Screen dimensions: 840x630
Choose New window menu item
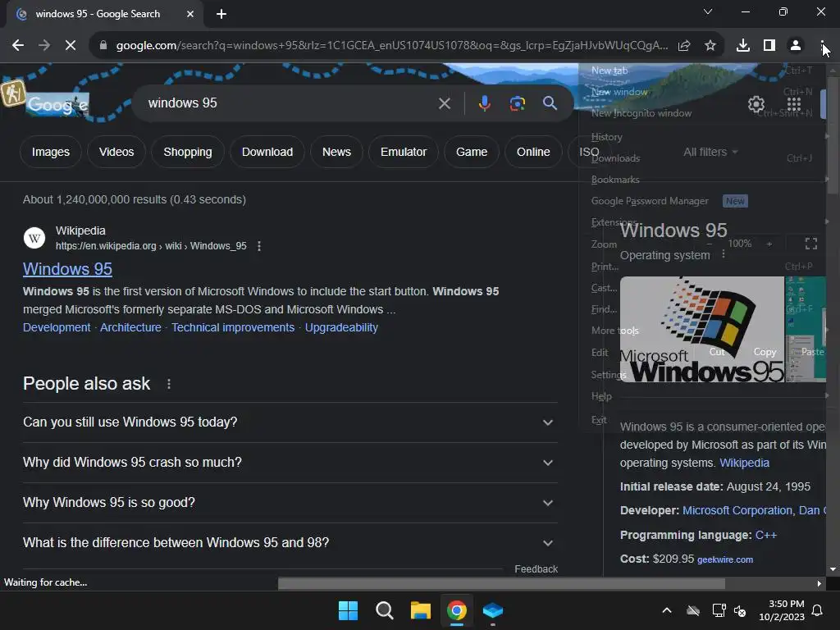tap(702, 92)
